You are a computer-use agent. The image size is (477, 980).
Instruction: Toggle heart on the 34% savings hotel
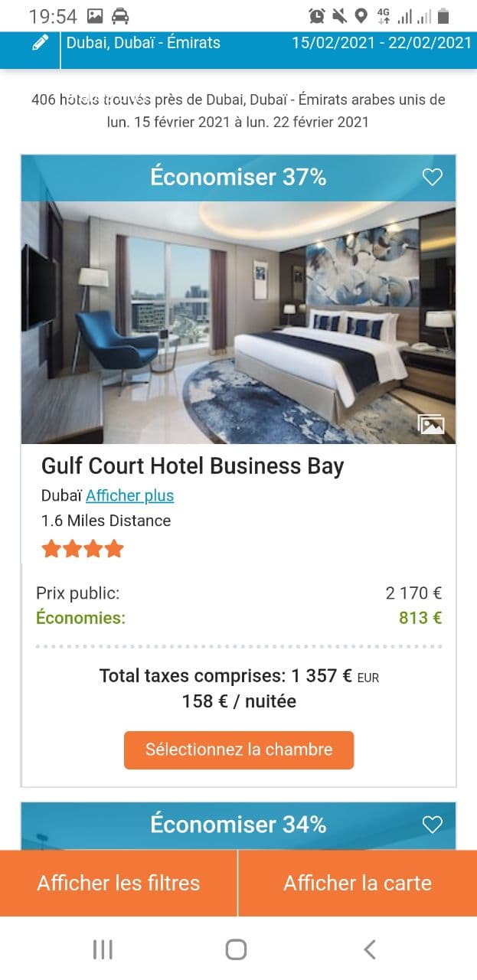pyautogui.click(x=433, y=825)
